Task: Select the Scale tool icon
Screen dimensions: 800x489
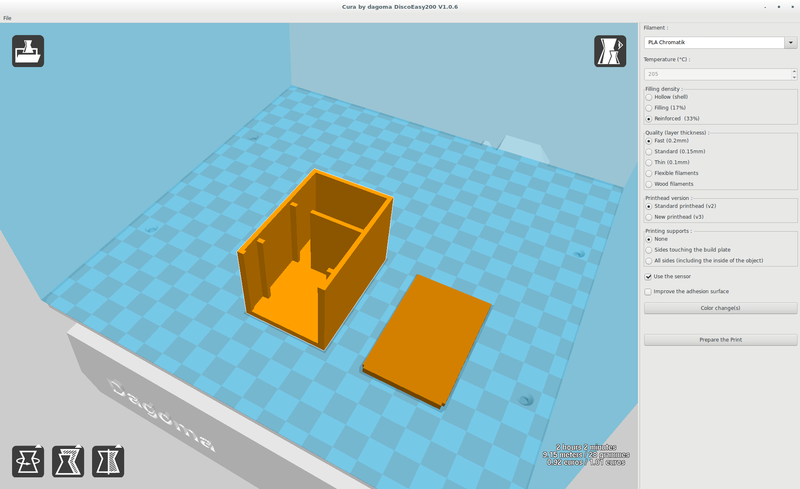Action: tap(68, 461)
